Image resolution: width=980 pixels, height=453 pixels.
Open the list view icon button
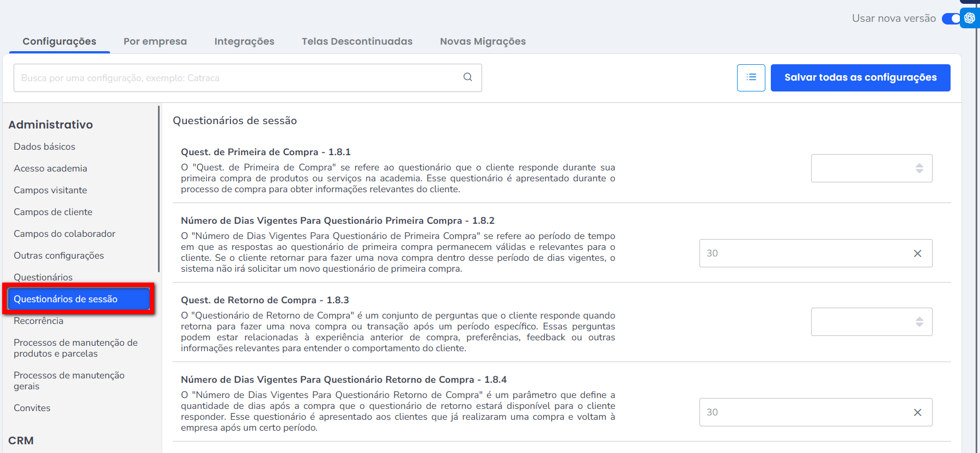tap(751, 78)
